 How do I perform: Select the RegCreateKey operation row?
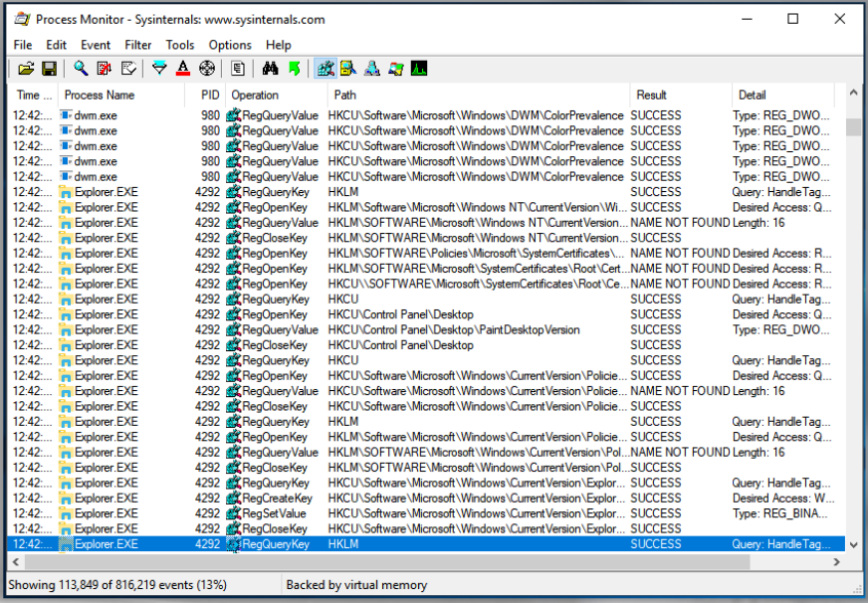426,498
